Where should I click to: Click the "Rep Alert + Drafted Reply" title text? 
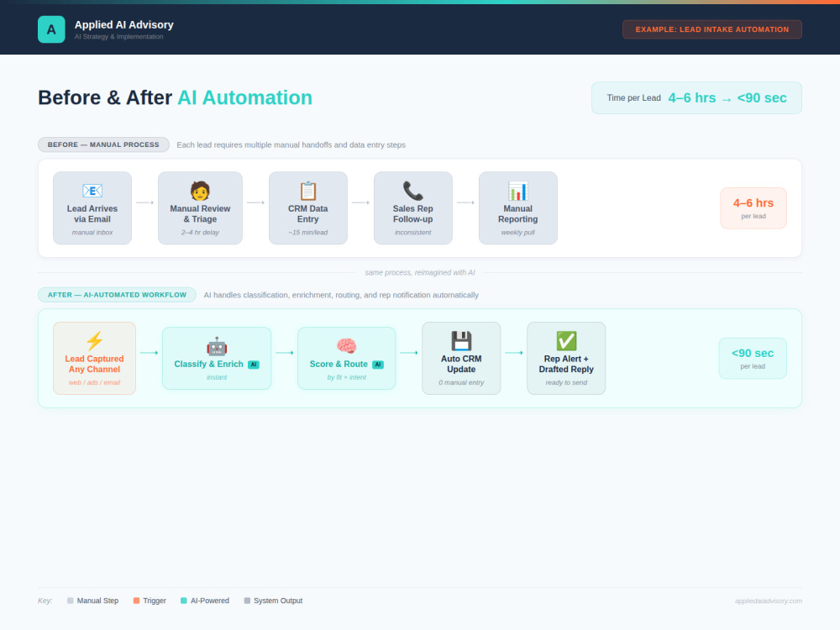tap(566, 364)
